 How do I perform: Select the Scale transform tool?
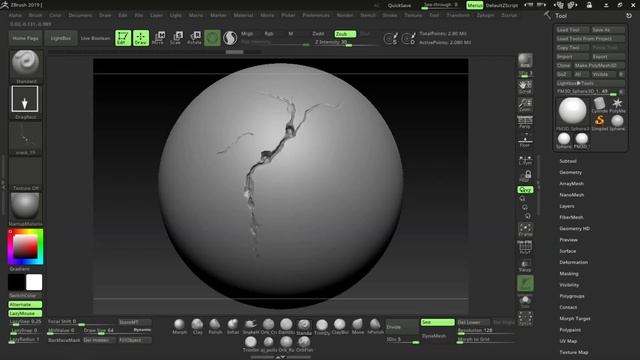(x=176, y=38)
